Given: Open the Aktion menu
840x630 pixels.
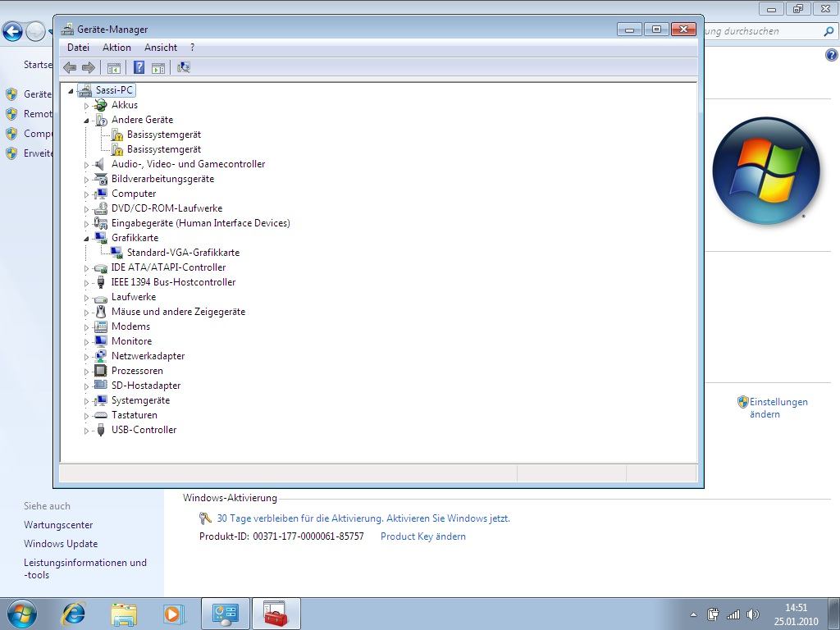Looking at the screenshot, I should coord(116,48).
